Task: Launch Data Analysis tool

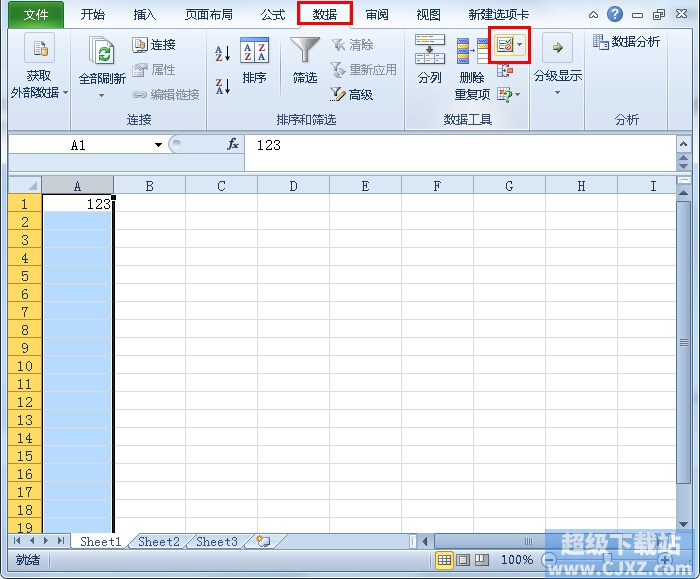Action: (626, 42)
